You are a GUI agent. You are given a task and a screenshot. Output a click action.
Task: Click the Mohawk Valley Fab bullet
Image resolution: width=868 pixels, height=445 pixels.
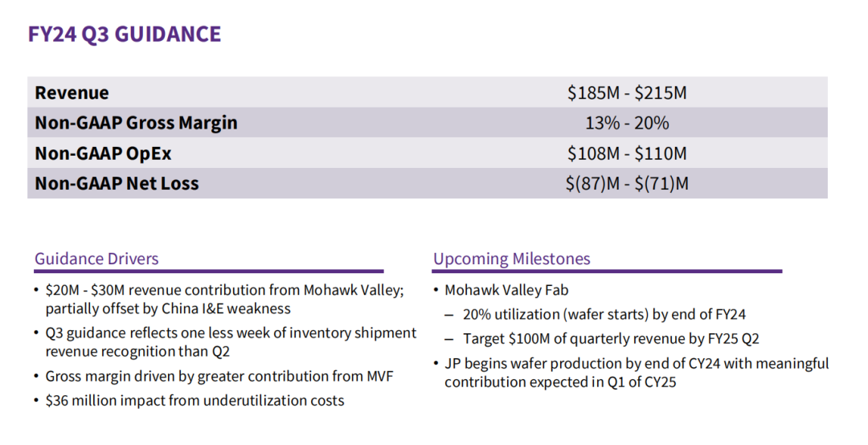point(506,290)
